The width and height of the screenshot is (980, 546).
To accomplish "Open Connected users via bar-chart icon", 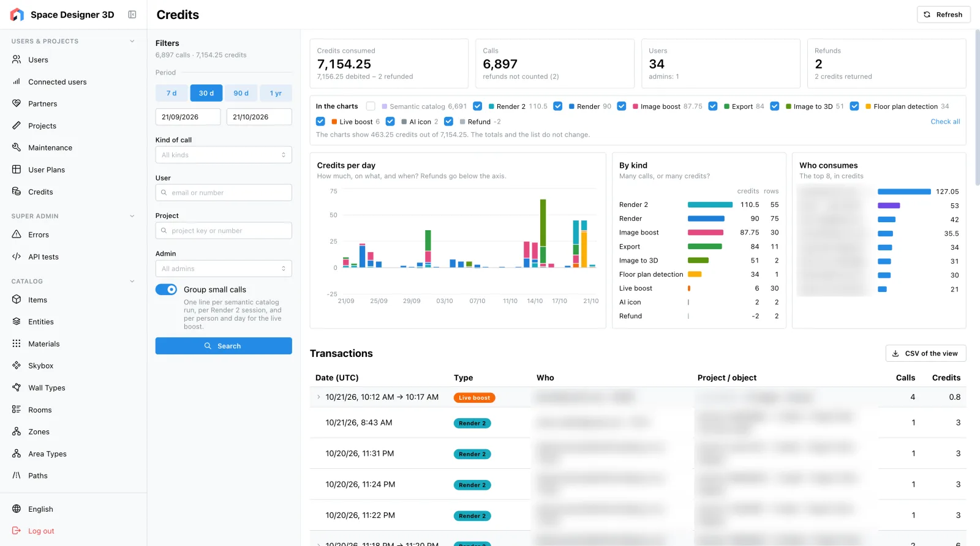I will pyautogui.click(x=17, y=82).
